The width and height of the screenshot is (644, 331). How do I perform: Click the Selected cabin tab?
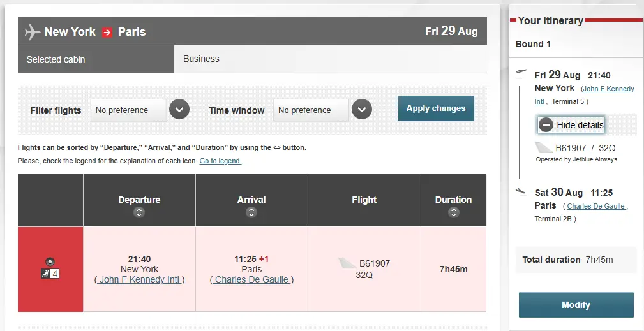[x=96, y=59]
